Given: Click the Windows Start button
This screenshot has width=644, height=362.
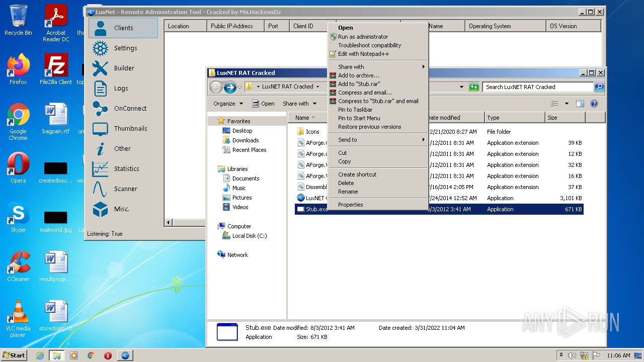Looking at the screenshot, I should click(14, 355).
